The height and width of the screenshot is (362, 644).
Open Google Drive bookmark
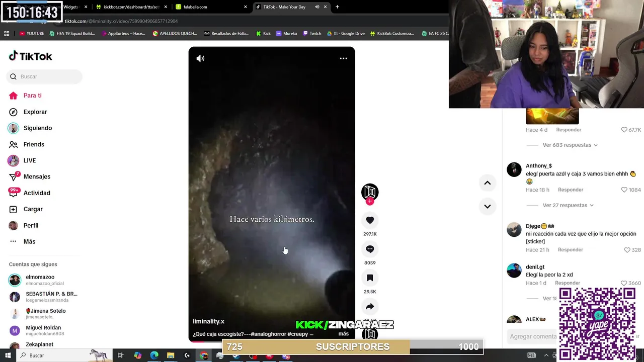346,34
